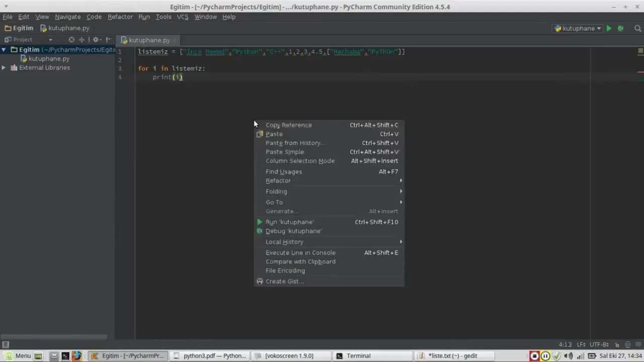
Task: Choose Copy Reference in context menu
Action: tap(329, 125)
